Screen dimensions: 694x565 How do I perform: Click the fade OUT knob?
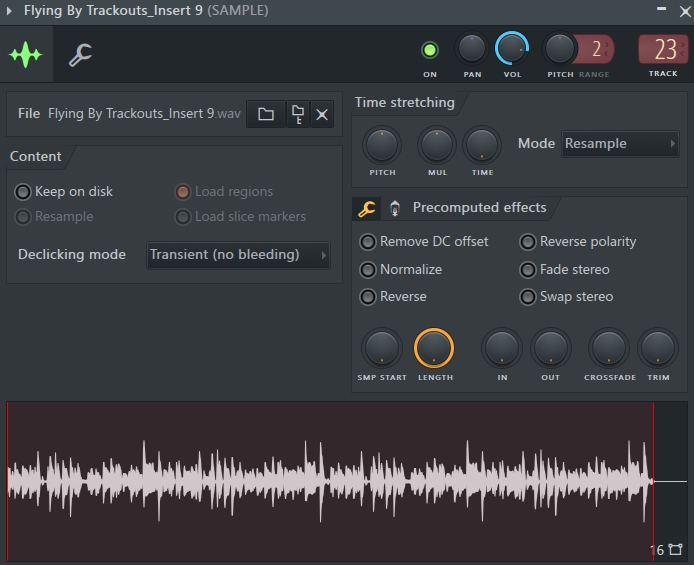point(551,348)
